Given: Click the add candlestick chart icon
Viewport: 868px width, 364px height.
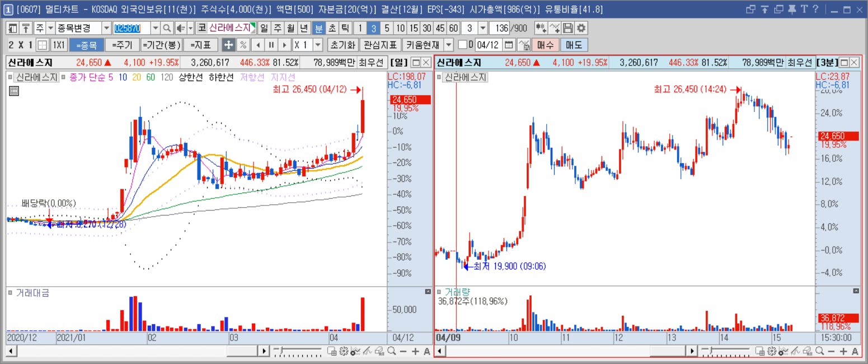Looking at the screenshot, I should pos(541,28).
